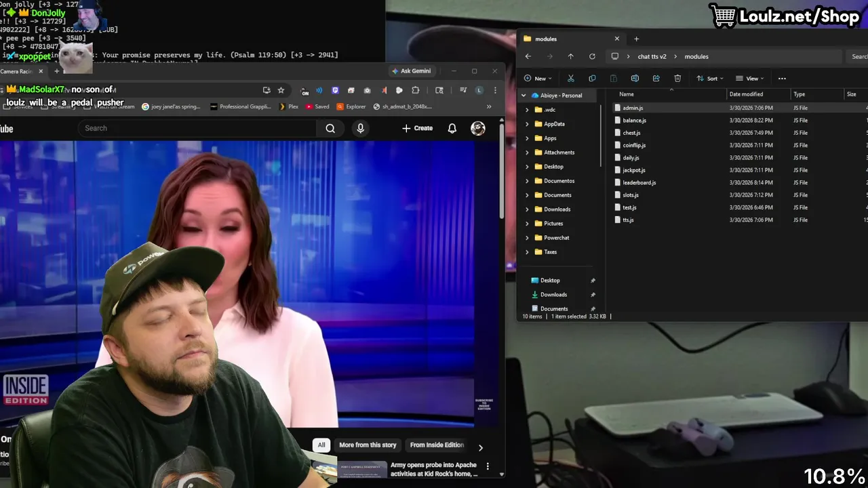Click Plex bookmark in bookmarks bar
Screen dimensions: 868x488
pyautogui.click(x=289, y=106)
